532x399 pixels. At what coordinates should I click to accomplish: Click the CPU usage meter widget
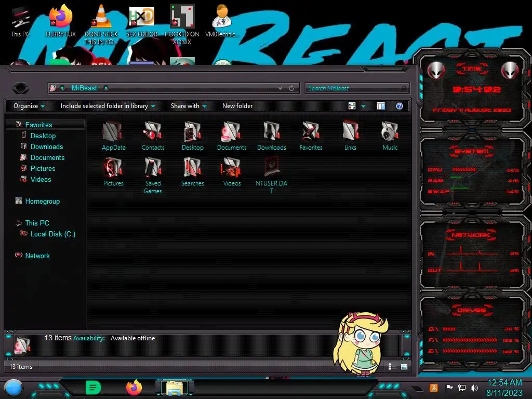coord(473,170)
